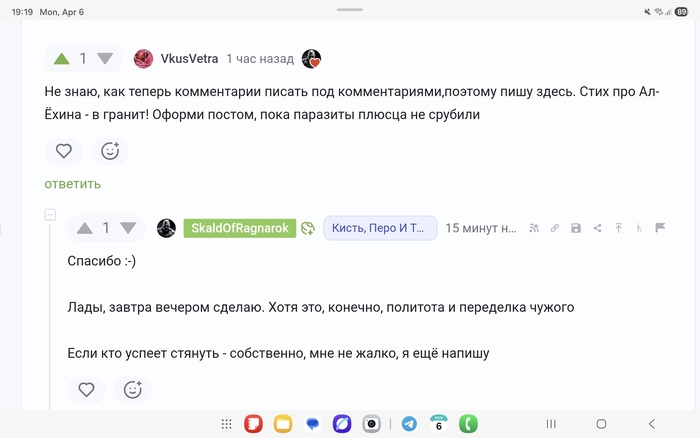Save SkaldOfRagnarok's comment
This screenshot has height=438, width=700.
576,228
